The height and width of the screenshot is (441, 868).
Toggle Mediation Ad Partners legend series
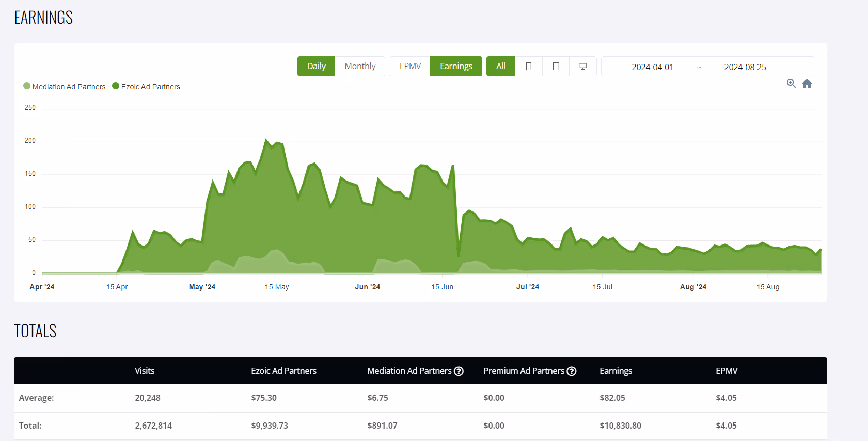pyautogui.click(x=65, y=87)
